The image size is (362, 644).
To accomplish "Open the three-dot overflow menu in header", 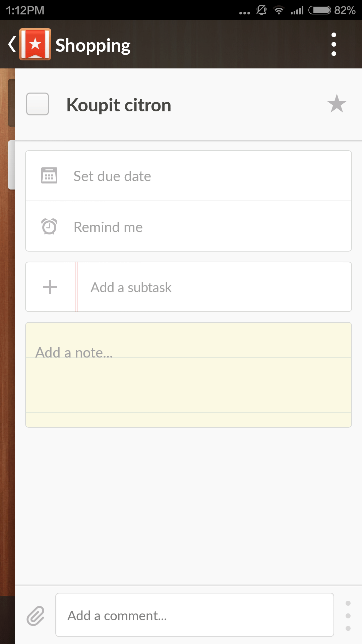I will tap(334, 44).
